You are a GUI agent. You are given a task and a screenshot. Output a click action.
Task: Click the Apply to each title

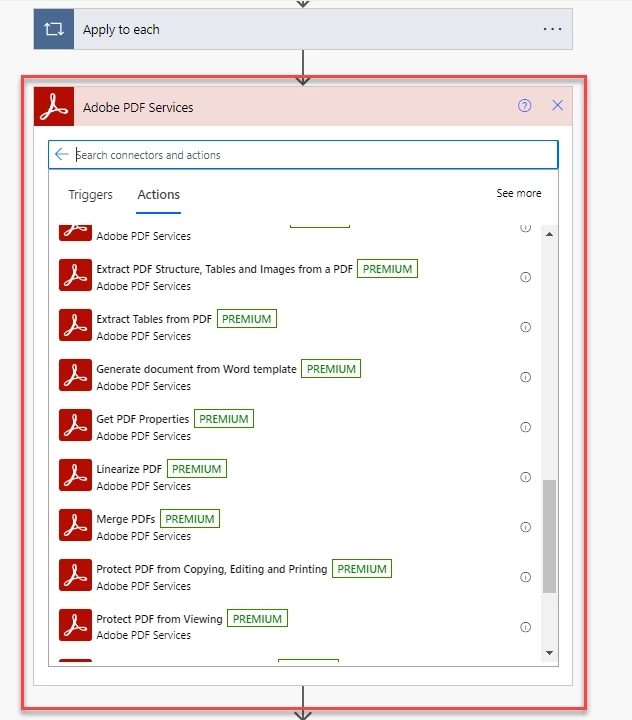121,30
